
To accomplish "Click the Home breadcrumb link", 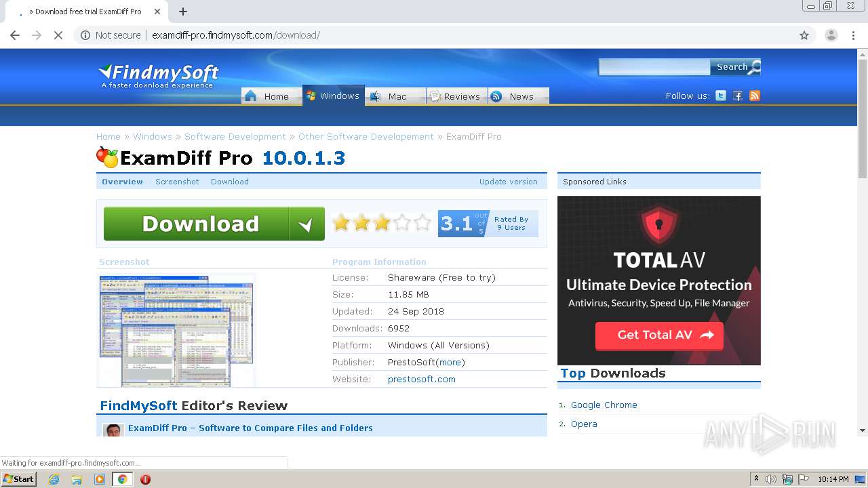I will (x=108, y=136).
